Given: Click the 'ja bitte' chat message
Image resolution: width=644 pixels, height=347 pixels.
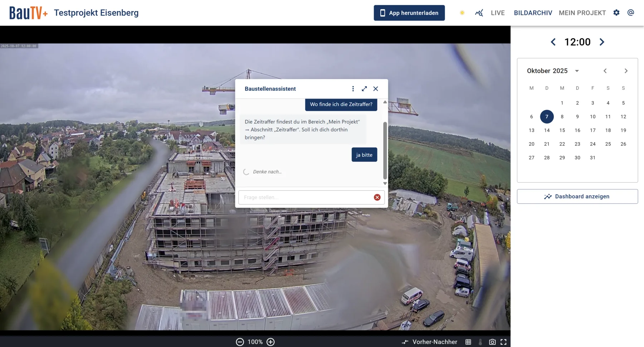Looking at the screenshot, I should click(364, 155).
